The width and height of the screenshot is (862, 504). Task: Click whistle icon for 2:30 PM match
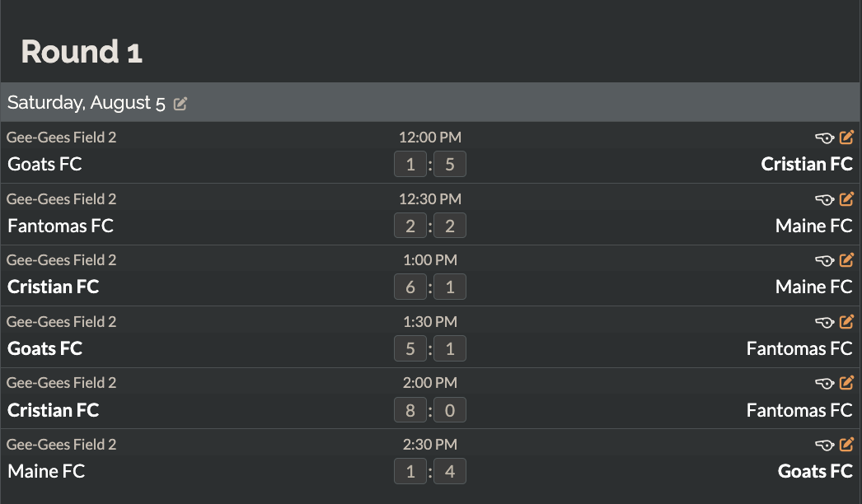pyautogui.click(x=825, y=445)
